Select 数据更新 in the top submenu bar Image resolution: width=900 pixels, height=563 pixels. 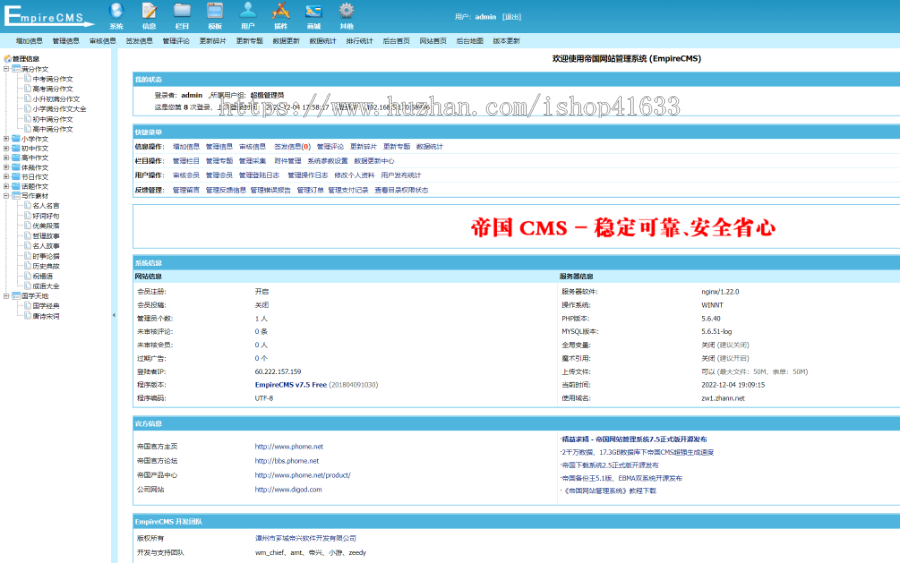[286, 41]
